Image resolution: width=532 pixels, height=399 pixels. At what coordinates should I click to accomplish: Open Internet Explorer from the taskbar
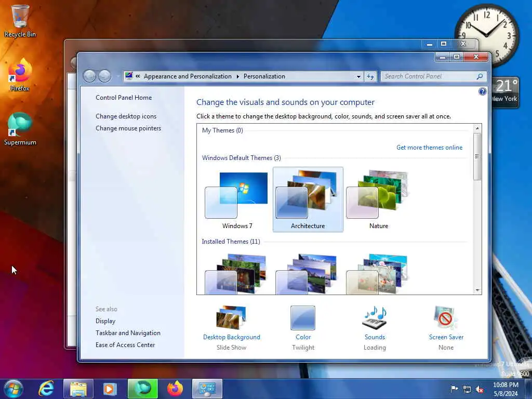[46, 389]
